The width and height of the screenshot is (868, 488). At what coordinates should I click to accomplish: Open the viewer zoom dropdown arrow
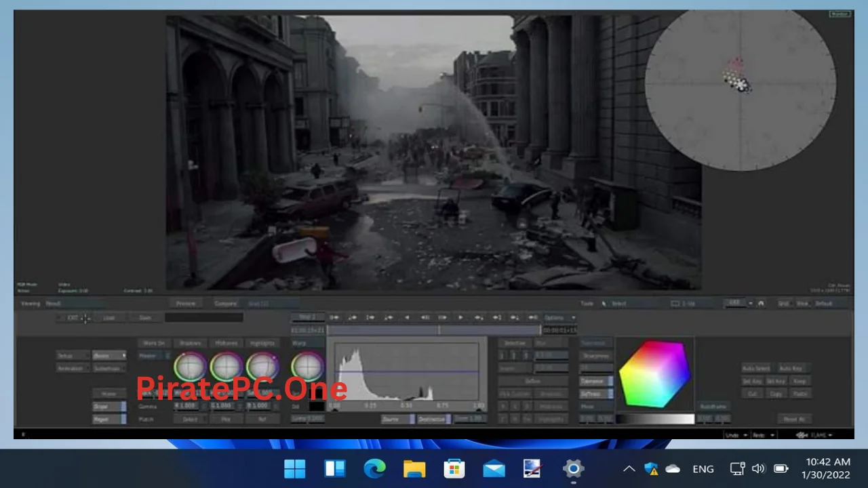751,303
